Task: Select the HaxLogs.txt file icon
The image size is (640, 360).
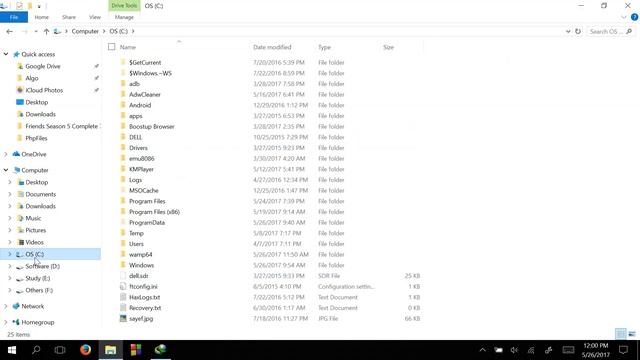Action: point(123,297)
